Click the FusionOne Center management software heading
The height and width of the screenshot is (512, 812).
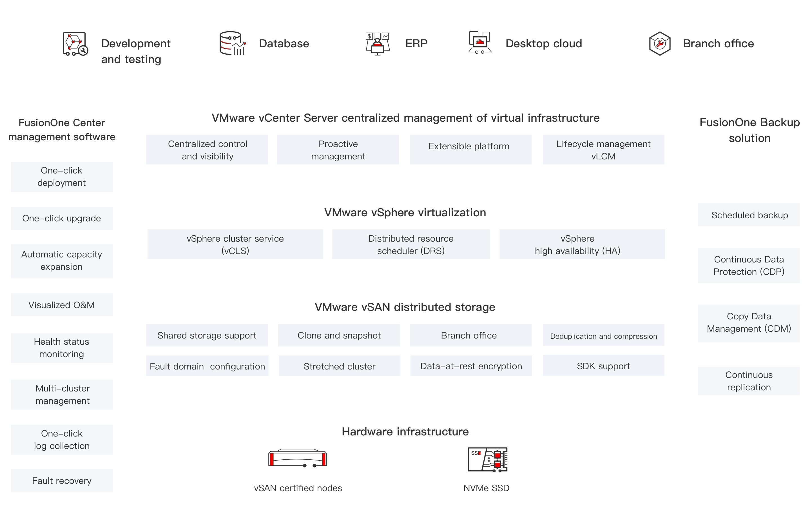pyautogui.click(x=62, y=130)
